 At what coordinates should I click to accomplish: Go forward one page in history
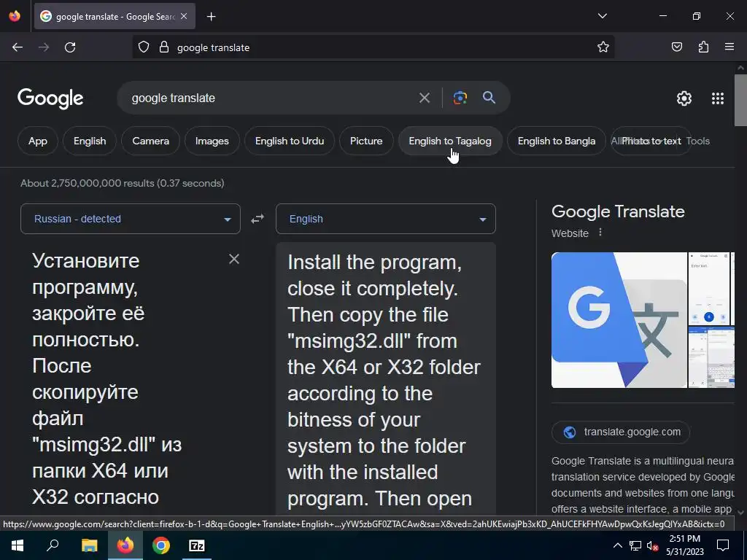pyautogui.click(x=44, y=47)
